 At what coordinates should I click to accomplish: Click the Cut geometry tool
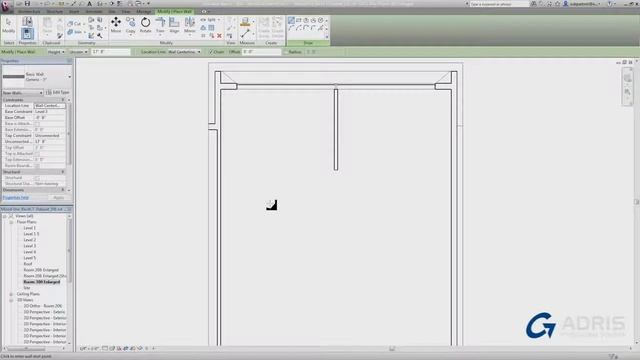click(x=75, y=24)
